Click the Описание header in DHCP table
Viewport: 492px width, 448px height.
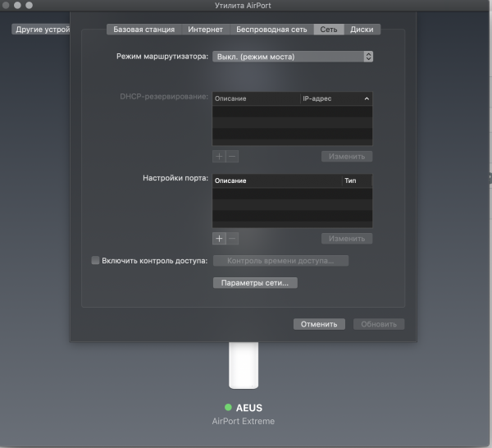257,98
